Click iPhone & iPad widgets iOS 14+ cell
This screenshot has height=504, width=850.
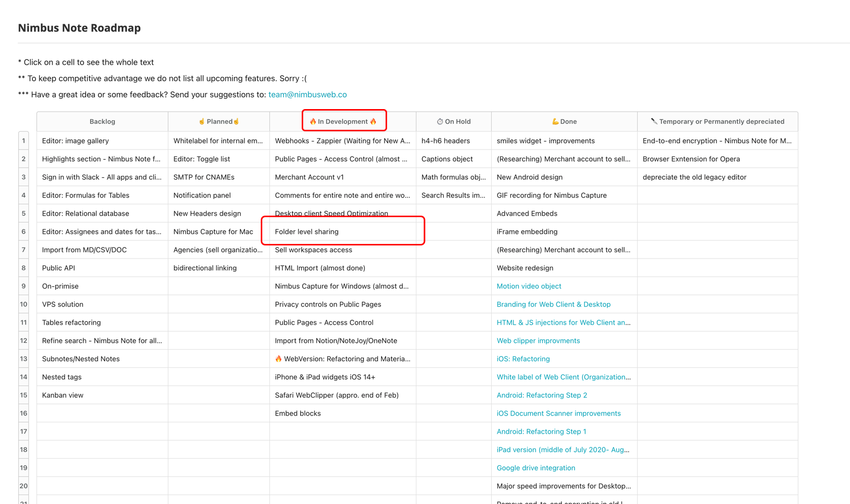coord(343,377)
